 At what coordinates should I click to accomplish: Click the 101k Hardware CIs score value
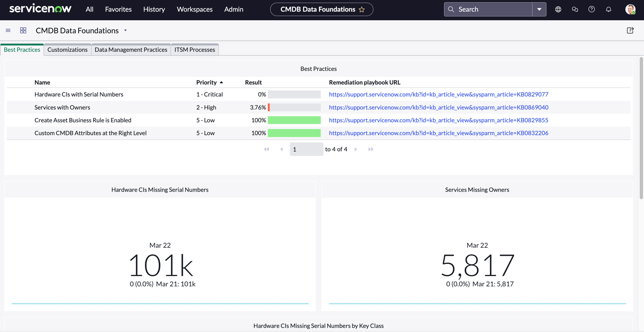(x=160, y=266)
